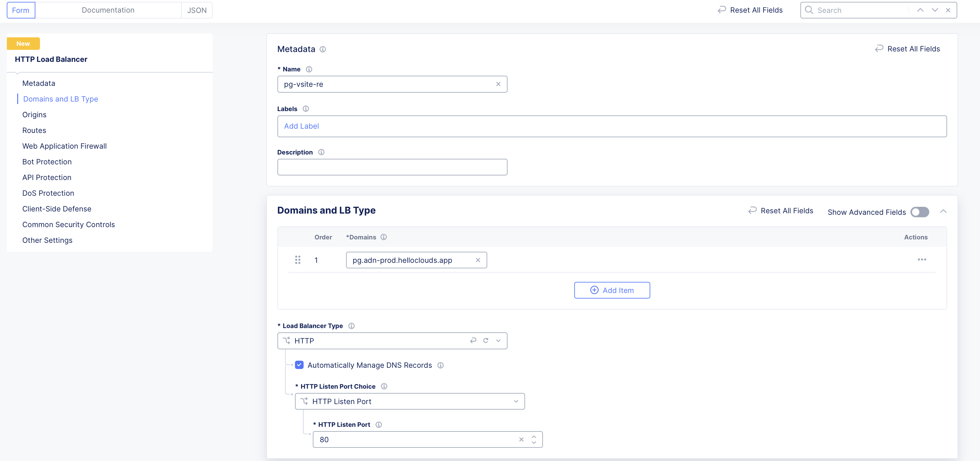Increment the HTTP Listen Port stepper
Viewport: 980px width, 461px height.
(534, 437)
